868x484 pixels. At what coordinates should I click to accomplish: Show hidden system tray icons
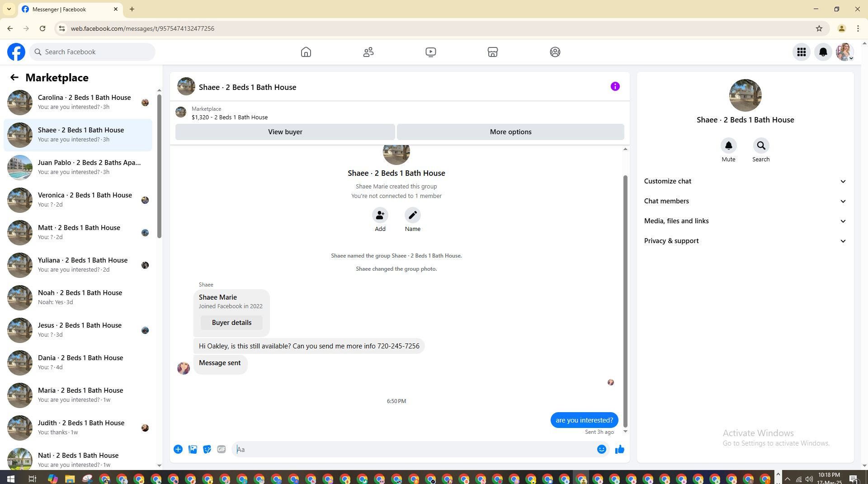click(788, 479)
